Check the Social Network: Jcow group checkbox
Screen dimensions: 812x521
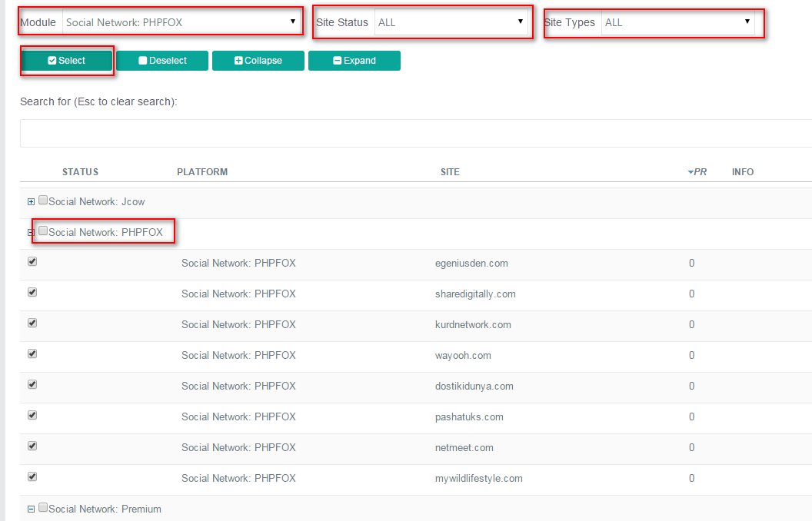[43, 200]
